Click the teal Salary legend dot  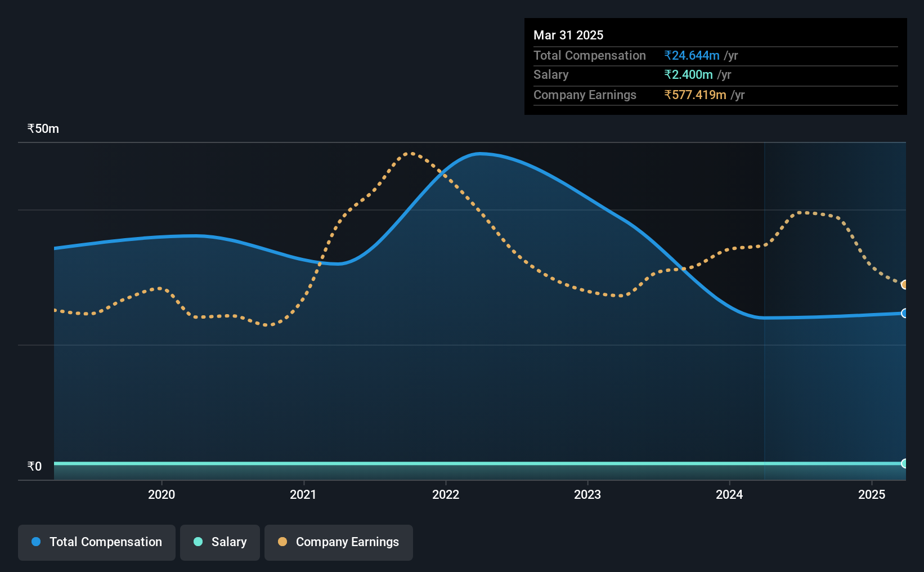click(x=198, y=542)
